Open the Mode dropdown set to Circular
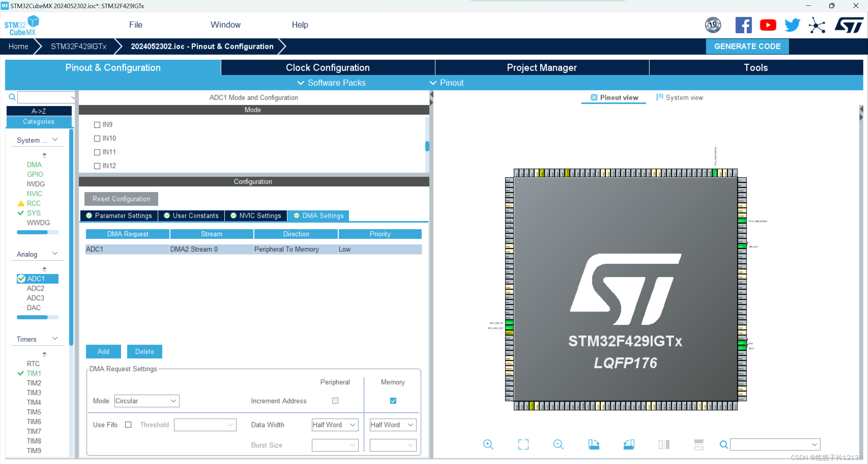 146,401
